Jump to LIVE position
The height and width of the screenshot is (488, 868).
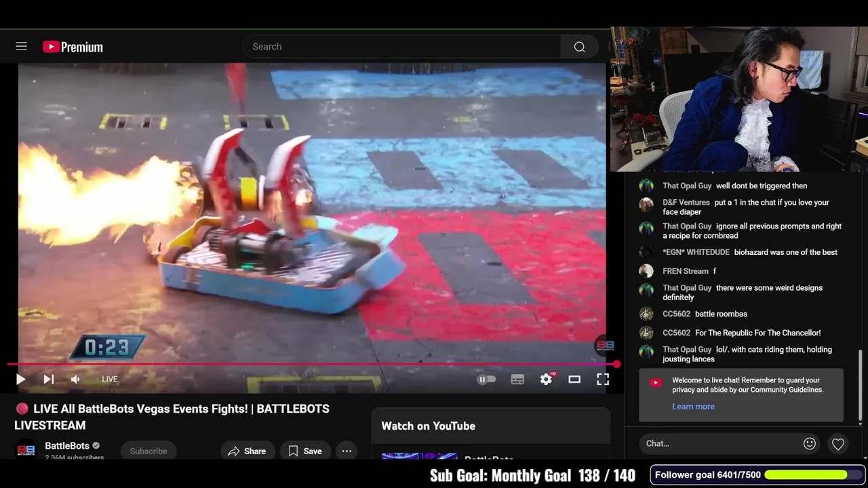click(x=110, y=380)
